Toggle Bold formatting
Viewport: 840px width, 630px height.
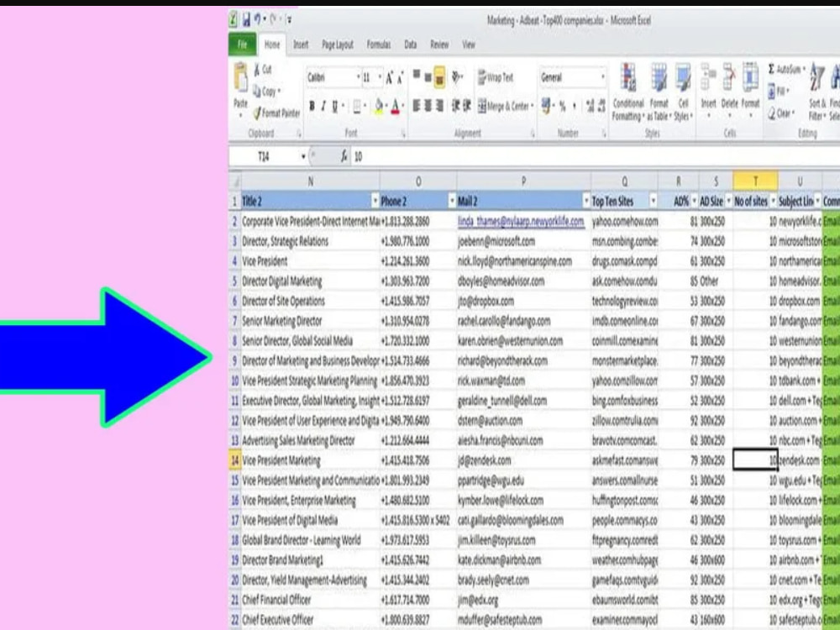tap(312, 106)
